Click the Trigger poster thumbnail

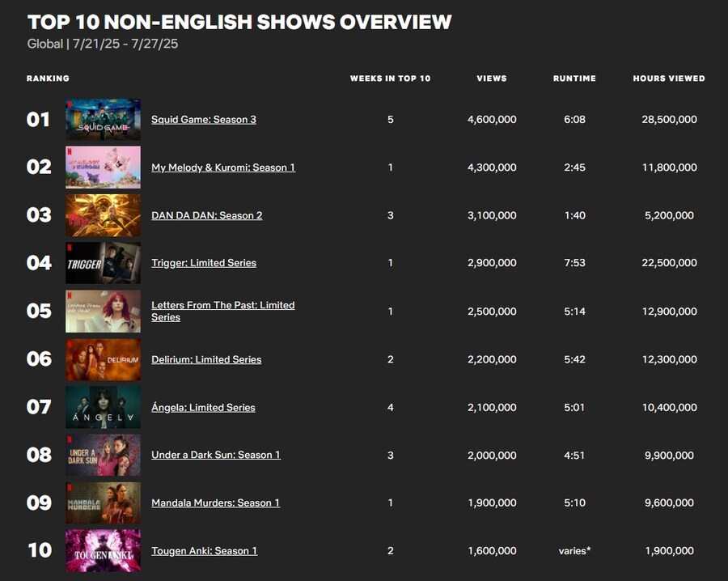point(103,263)
